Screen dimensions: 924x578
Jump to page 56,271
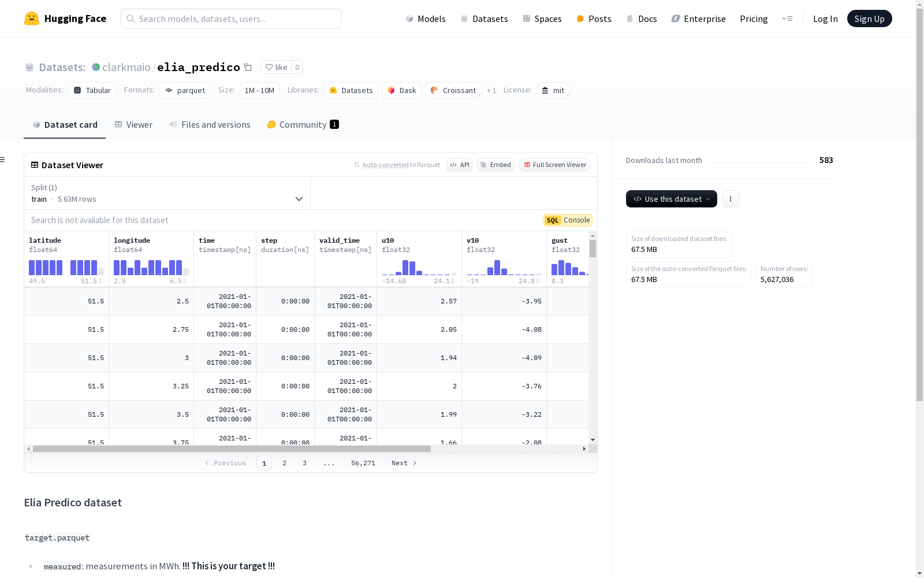pos(363,463)
